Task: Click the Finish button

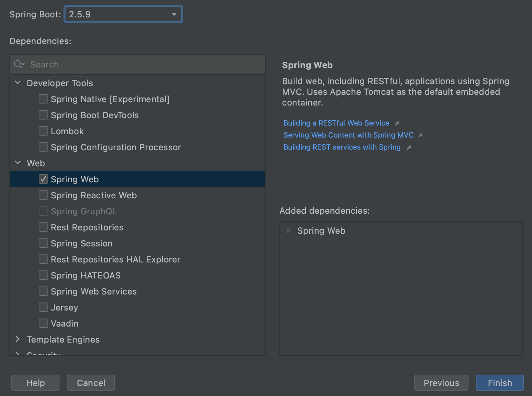Action: click(500, 383)
